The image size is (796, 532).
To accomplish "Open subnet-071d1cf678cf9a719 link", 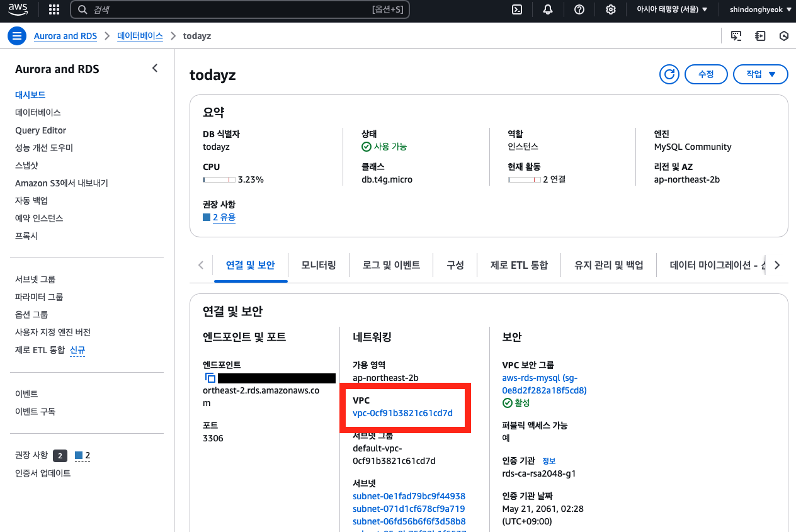I will [409, 509].
